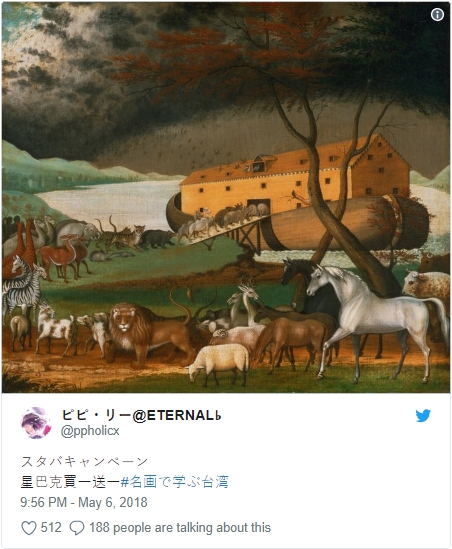Show the 188 people are talking about this

coord(180,527)
